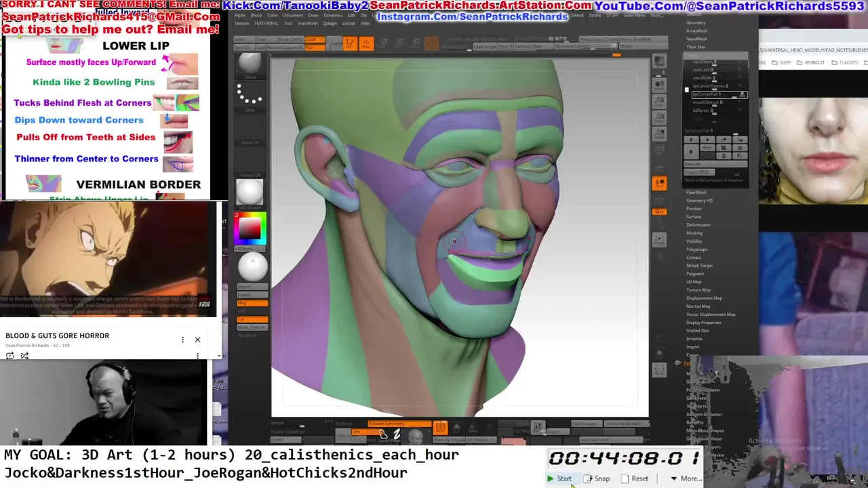Click the Restore Custom UI button
Viewport: 868px width, 488px height.
[x=285, y=47]
